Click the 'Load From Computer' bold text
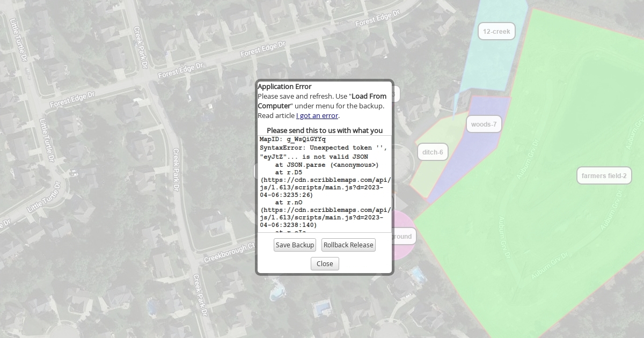Screen dimensions: 644x338 coord(322,101)
